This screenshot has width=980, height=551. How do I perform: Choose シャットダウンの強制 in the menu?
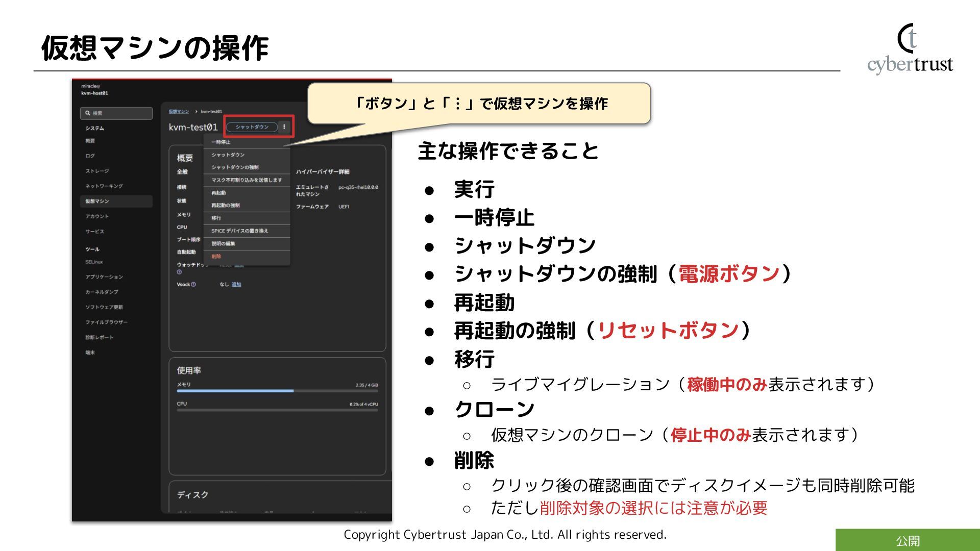pyautogui.click(x=235, y=167)
